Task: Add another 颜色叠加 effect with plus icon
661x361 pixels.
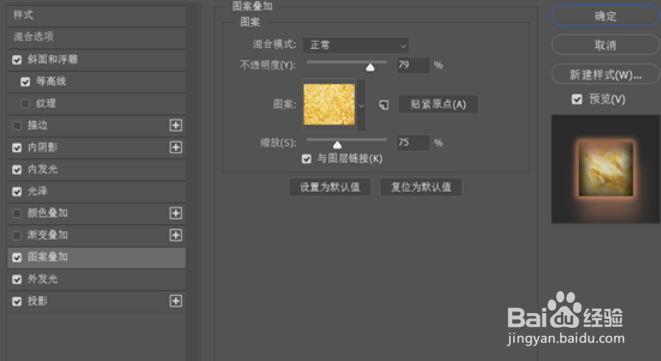Action: [176, 213]
